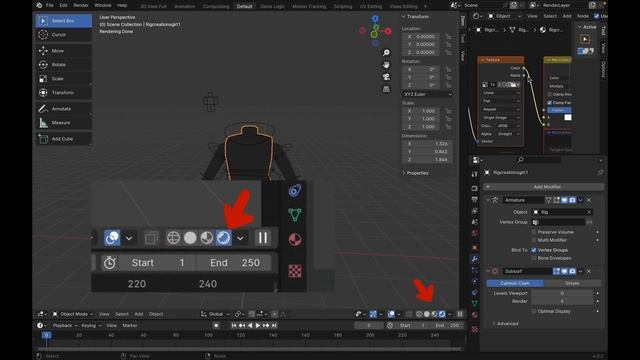Screen dimensions: 640x360
Task: Select the Measure tool
Action: [x=63, y=122]
